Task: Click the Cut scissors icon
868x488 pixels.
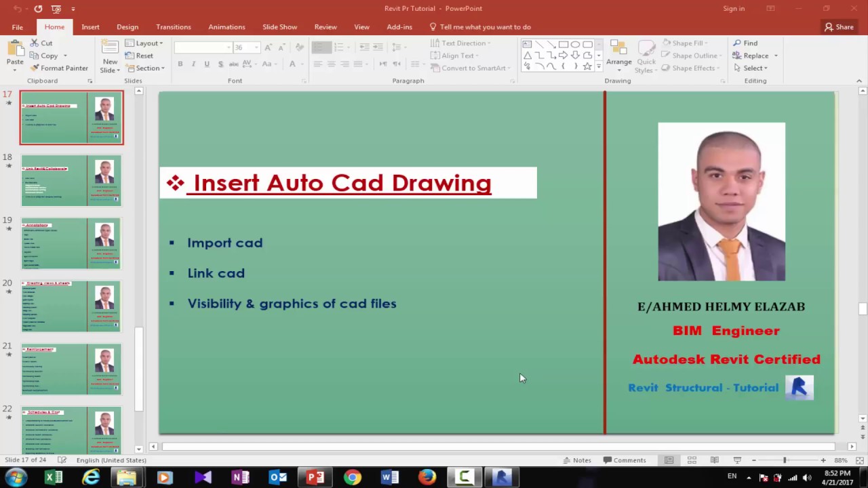Action: [34, 43]
